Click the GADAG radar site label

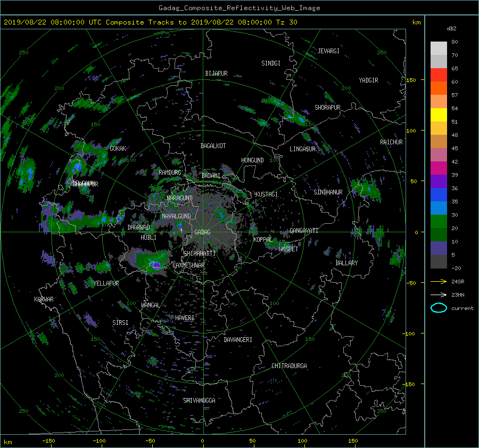pyautogui.click(x=202, y=232)
